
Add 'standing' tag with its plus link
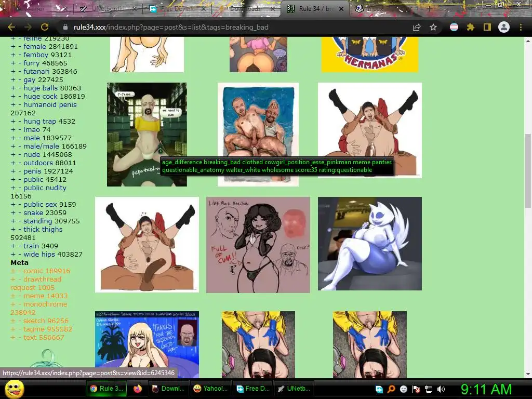click(x=13, y=221)
